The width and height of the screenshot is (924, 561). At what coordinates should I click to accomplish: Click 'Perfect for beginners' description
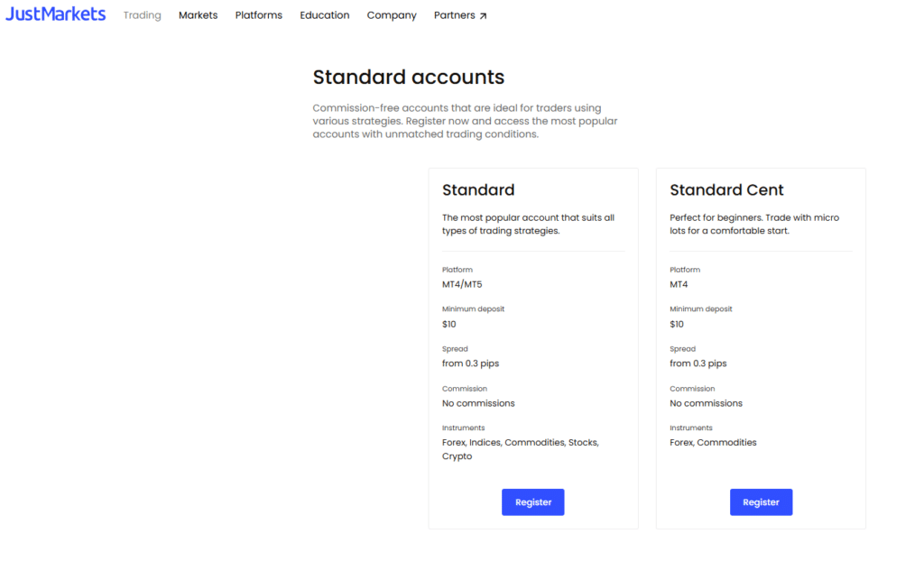[x=754, y=224]
